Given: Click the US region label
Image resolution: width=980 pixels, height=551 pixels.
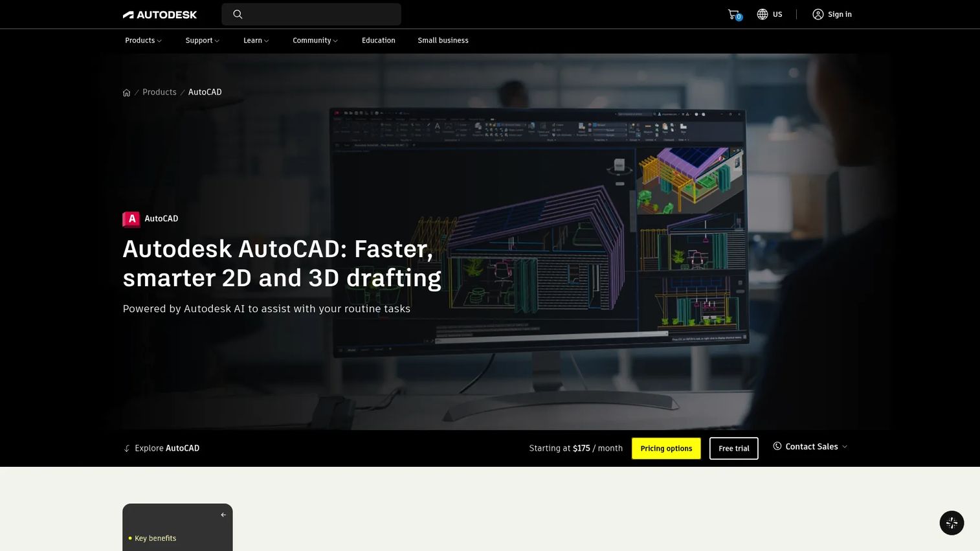Looking at the screenshot, I should click(777, 14).
